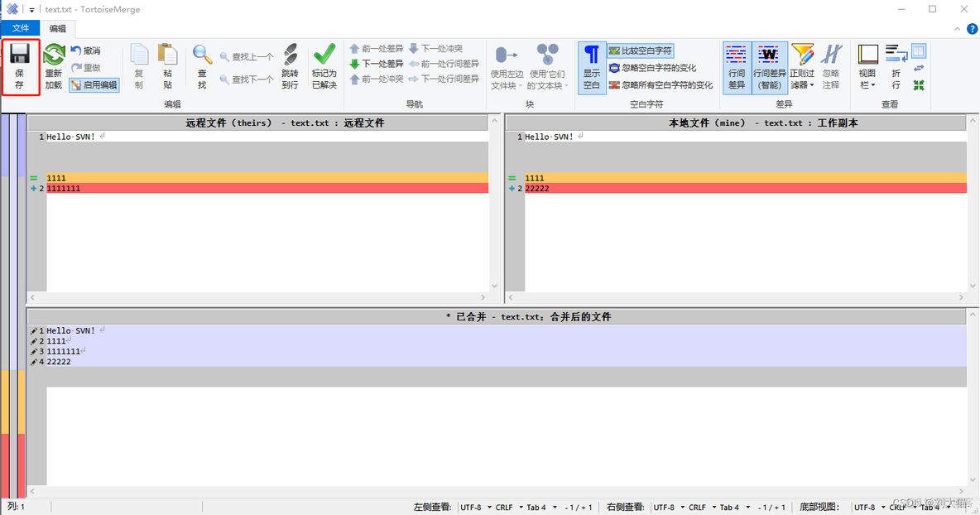Go to 下一处行间差异 next inline difference
Viewport: 980px width, 515px height.
click(444, 79)
